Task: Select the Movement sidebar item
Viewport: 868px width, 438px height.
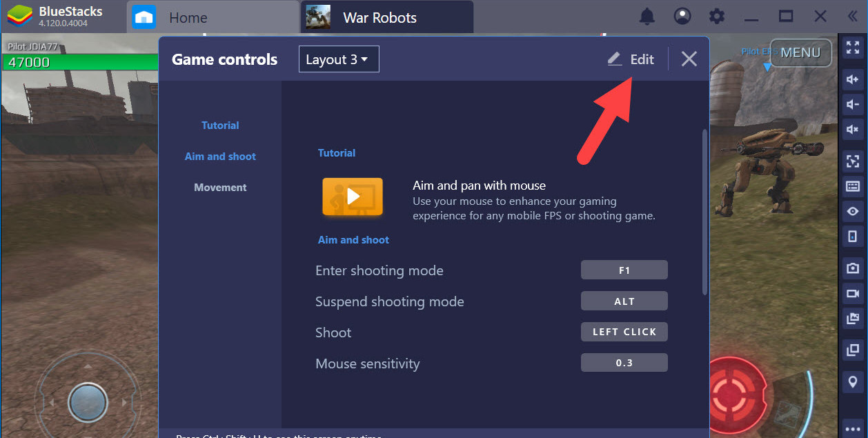Action: click(220, 188)
